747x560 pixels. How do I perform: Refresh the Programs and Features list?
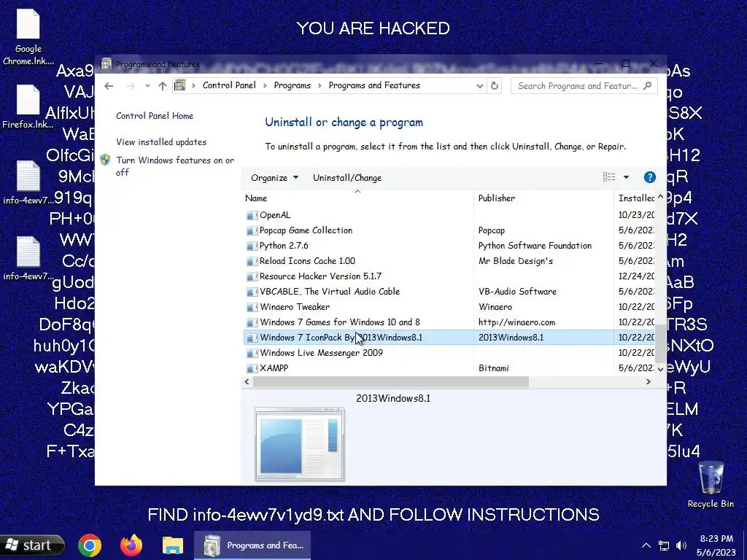495,86
